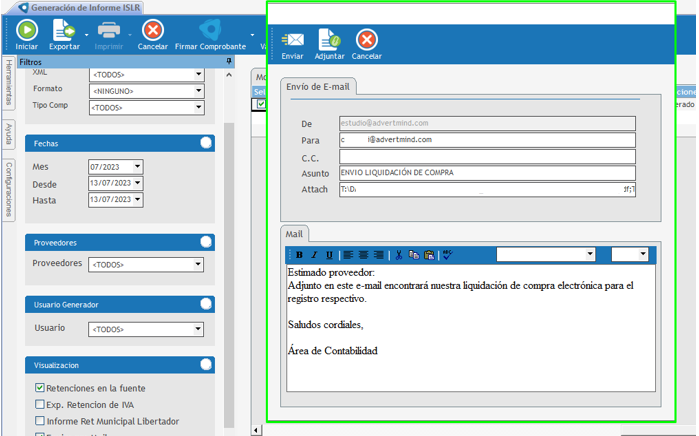Apply italic formatting in mail editor

coord(314,255)
